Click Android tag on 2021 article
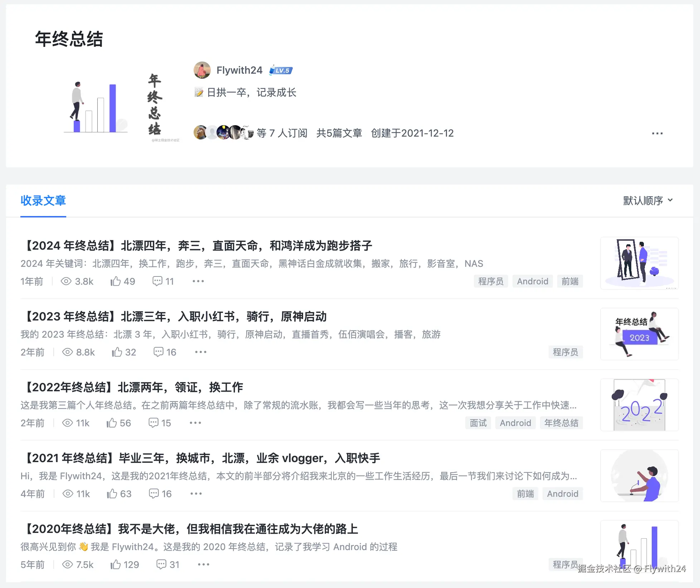 [563, 494]
